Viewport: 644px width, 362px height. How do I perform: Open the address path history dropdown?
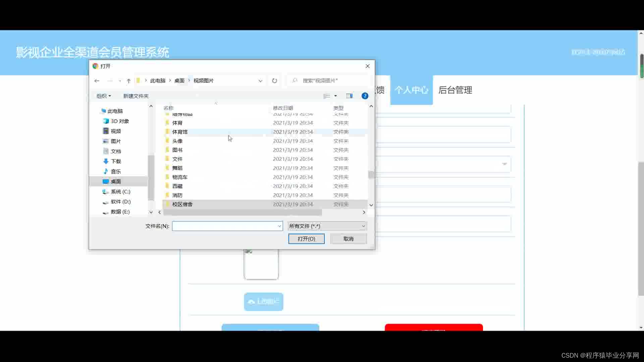[x=260, y=81]
